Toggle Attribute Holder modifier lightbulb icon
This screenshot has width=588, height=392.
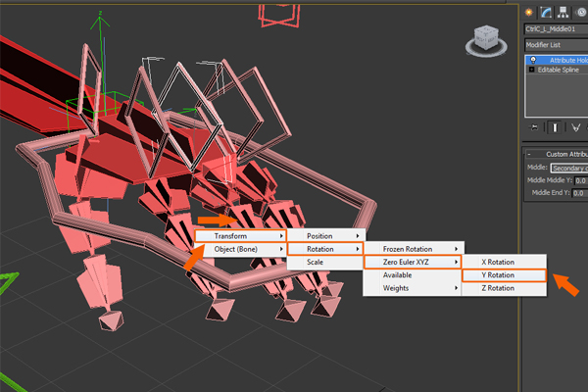click(533, 60)
